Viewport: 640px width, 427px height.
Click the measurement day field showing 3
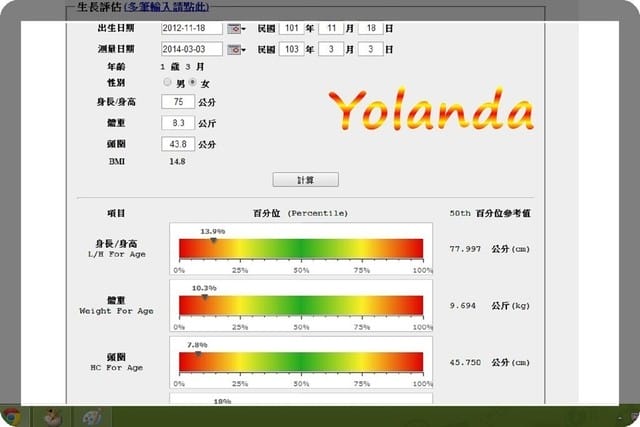(371, 49)
